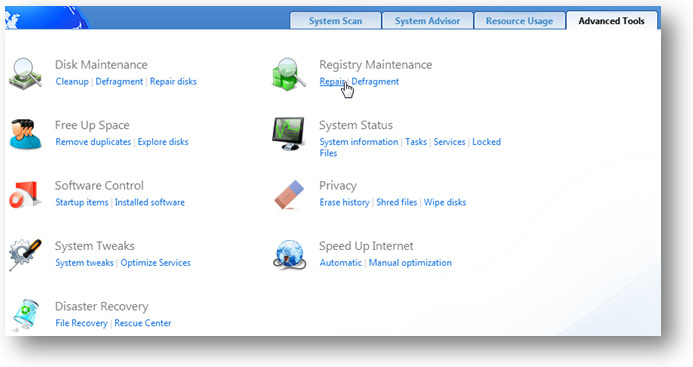The image size is (693, 367).
Task: Click the Disk Maintenance magnifier icon
Action: [25, 74]
